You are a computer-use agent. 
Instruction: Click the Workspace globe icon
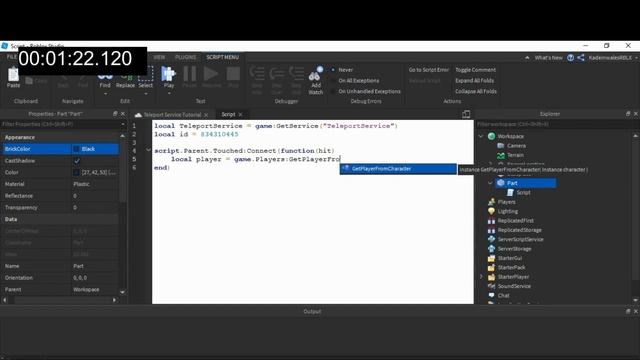(x=491, y=136)
